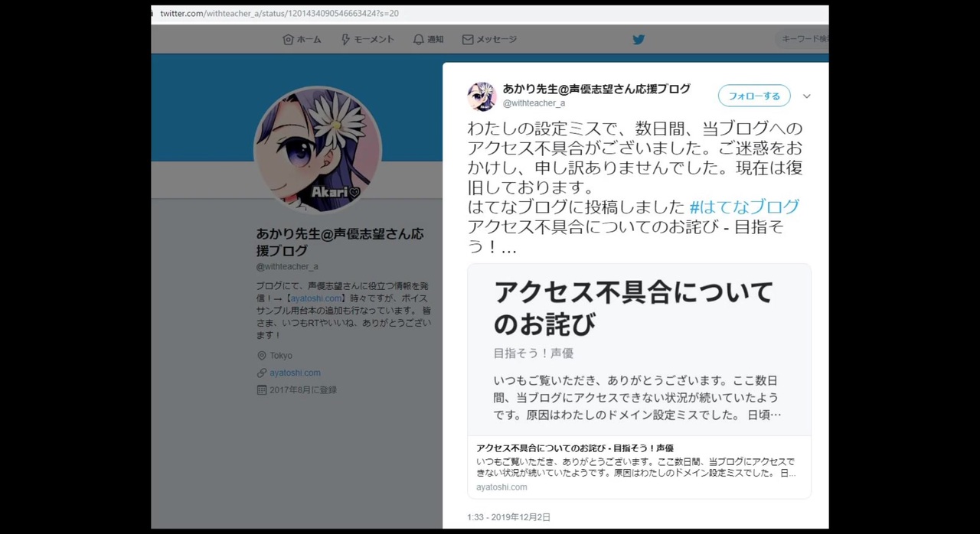This screenshot has height=534, width=980.
Task: Click the Tokyo location text
Action: [x=281, y=356]
